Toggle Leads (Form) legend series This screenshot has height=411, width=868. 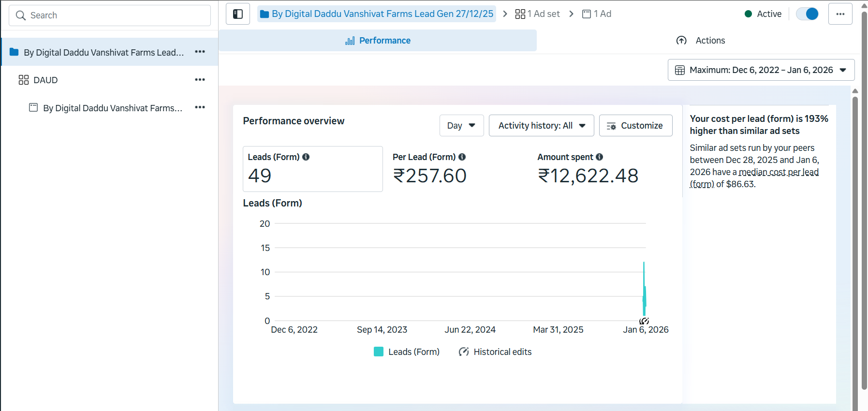coord(407,352)
